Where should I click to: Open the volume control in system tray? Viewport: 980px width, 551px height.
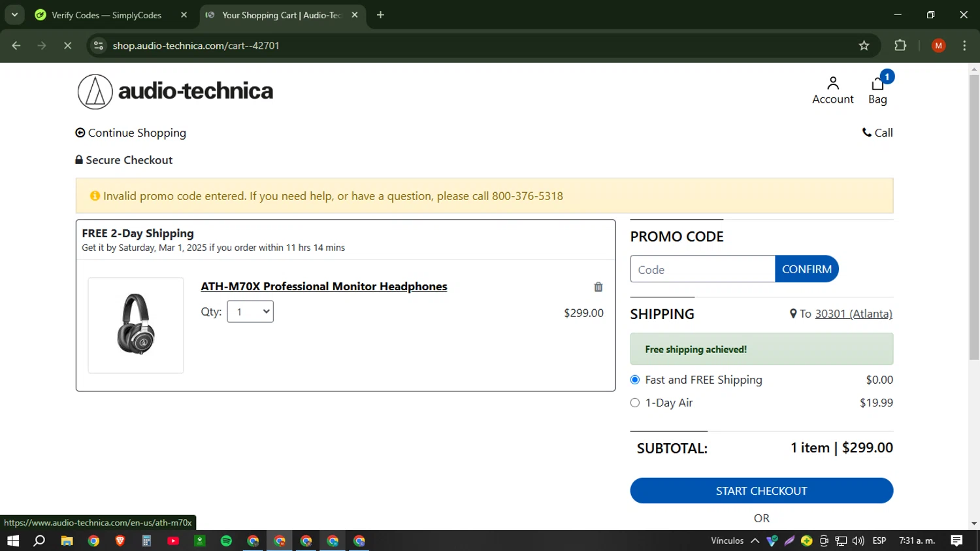[x=858, y=541]
